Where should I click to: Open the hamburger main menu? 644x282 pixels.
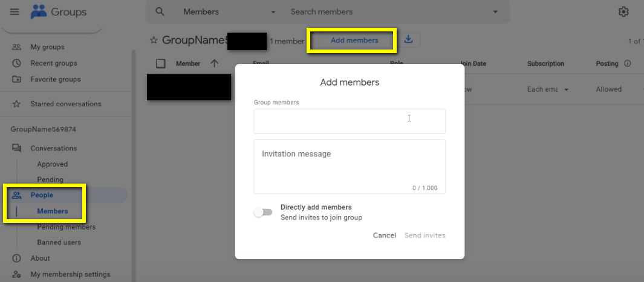coord(15,12)
